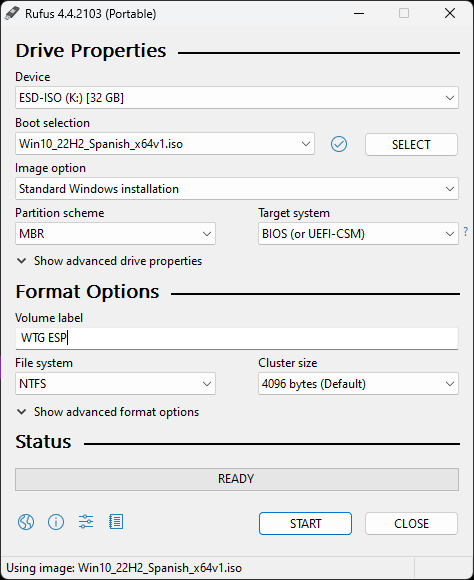Open the About info icon
This screenshot has width=474, height=580.
56,522
